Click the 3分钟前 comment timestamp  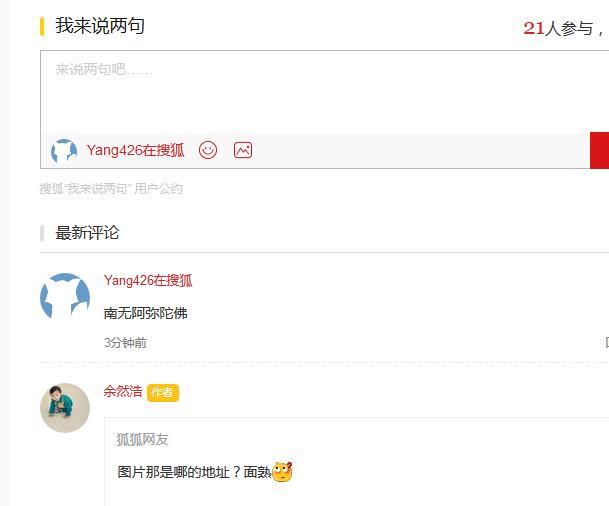pos(125,343)
